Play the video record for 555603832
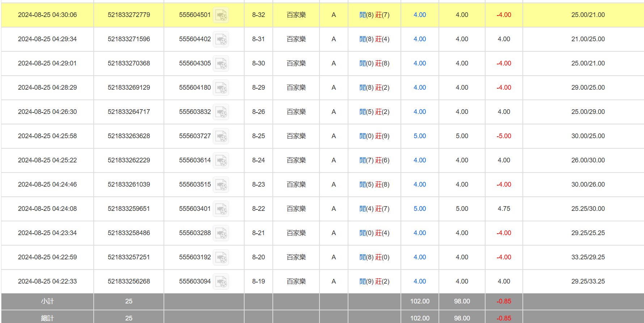 221,112
